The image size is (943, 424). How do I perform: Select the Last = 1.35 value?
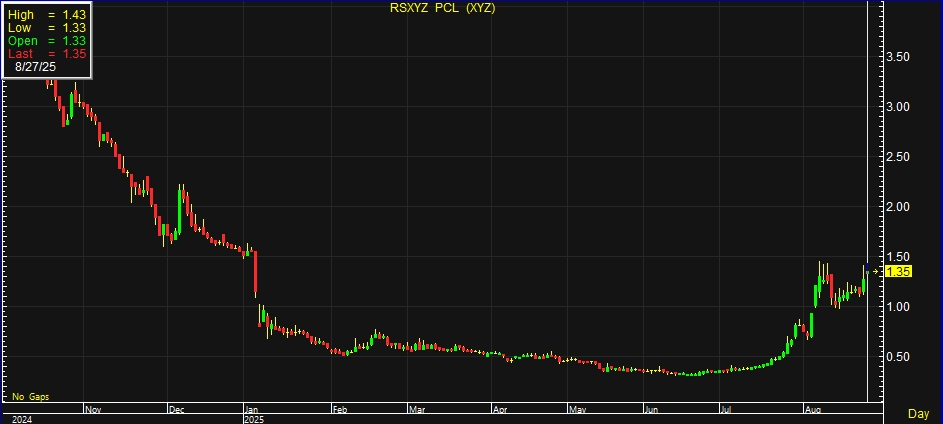(47, 54)
